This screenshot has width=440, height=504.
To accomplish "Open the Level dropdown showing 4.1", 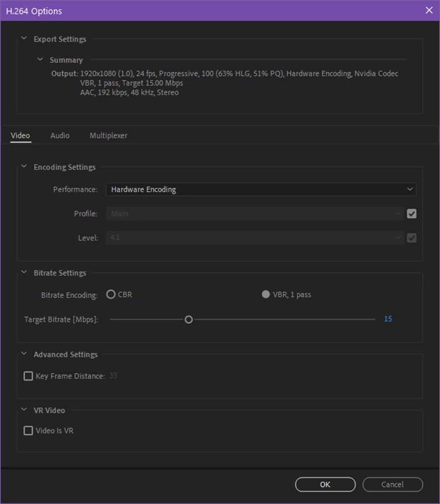I will pos(255,238).
